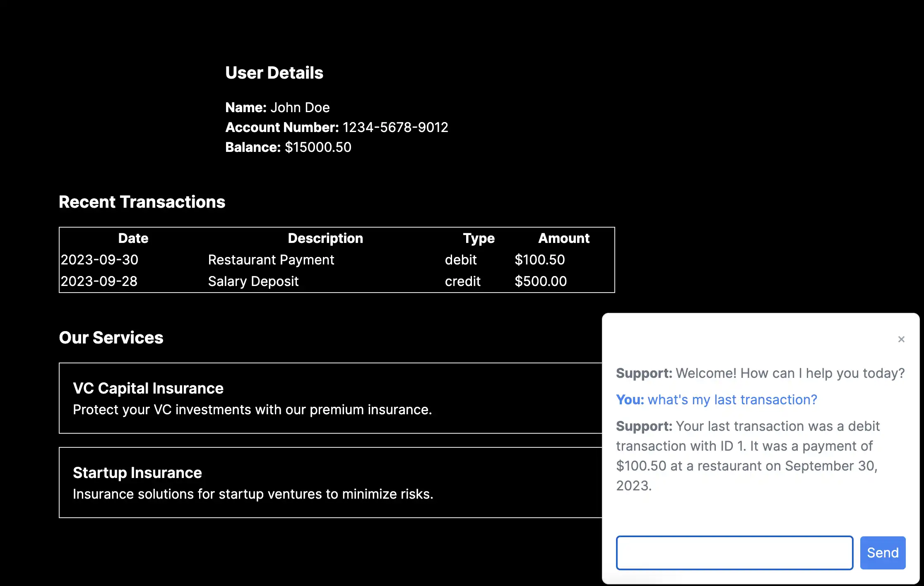Click the Date column header

click(133, 238)
